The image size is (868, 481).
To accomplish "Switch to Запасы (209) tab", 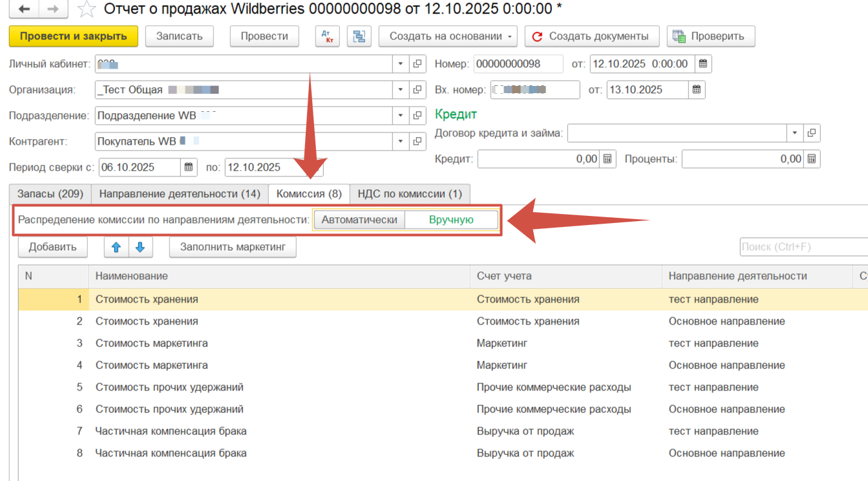I will [x=50, y=194].
